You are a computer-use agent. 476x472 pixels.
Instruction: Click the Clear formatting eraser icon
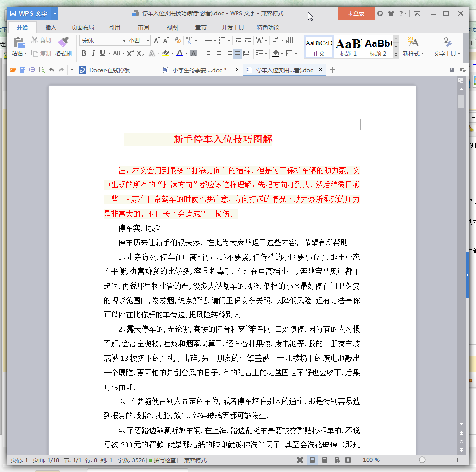coord(178,40)
